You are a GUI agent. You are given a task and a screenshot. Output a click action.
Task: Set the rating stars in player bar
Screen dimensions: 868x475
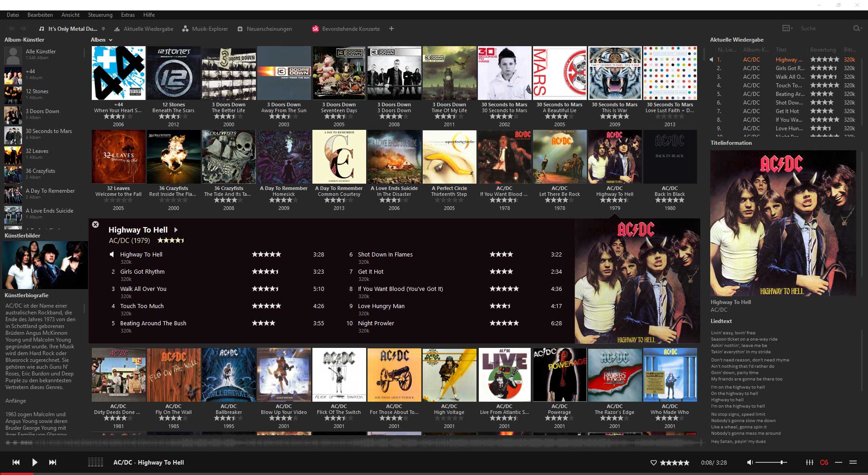point(675,463)
